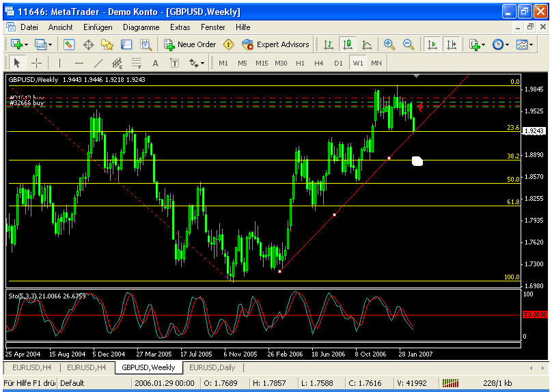Set timeframe to H4
The width and height of the screenshot is (552, 392).
(319, 64)
